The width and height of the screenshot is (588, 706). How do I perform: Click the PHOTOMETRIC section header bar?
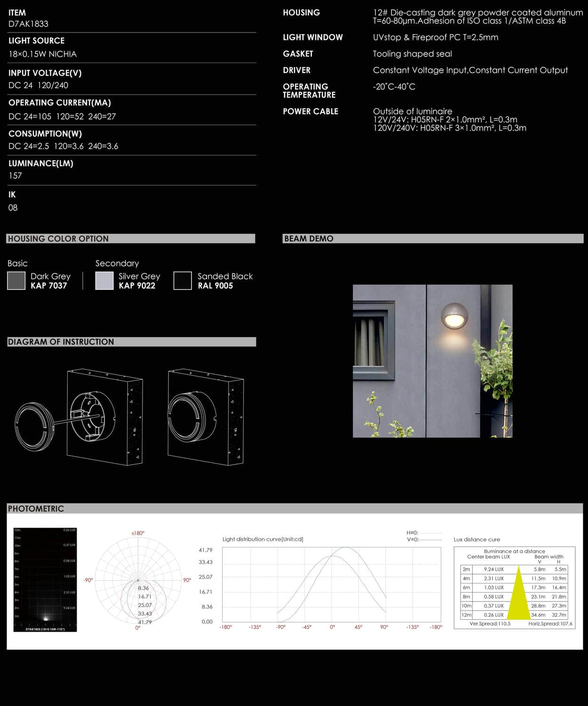(294, 509)
